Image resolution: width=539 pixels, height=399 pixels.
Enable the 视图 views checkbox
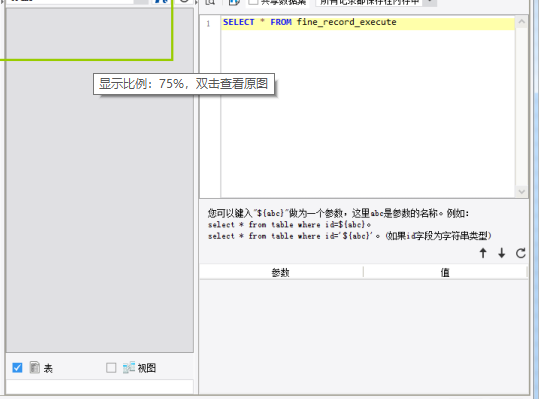(111, 368)
